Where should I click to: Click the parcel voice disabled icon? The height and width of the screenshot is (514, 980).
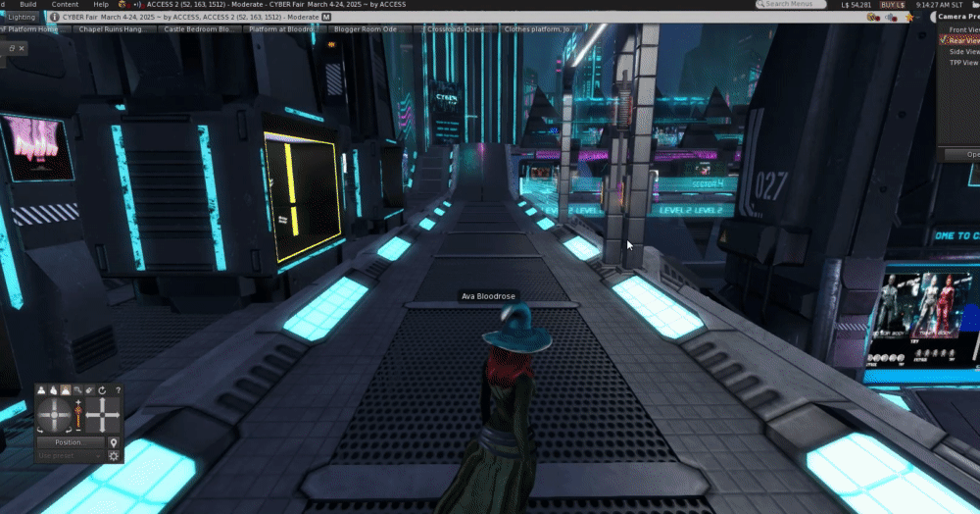(891, 18)
